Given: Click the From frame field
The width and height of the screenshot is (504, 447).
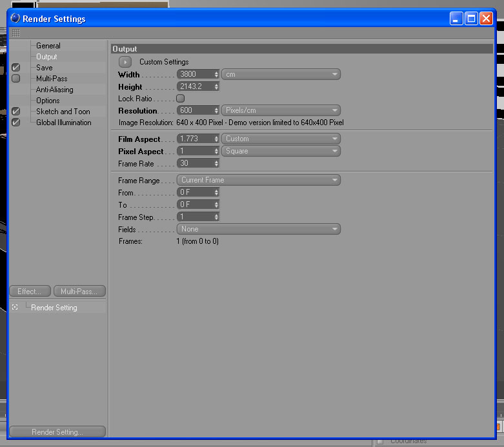Looking at the screenshot, I should coord(195,192).
